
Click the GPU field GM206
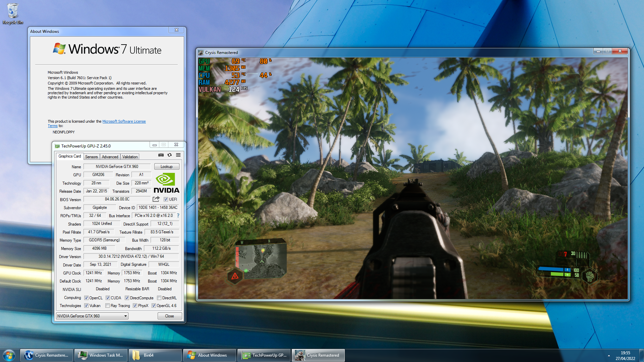tap(98, 175)
